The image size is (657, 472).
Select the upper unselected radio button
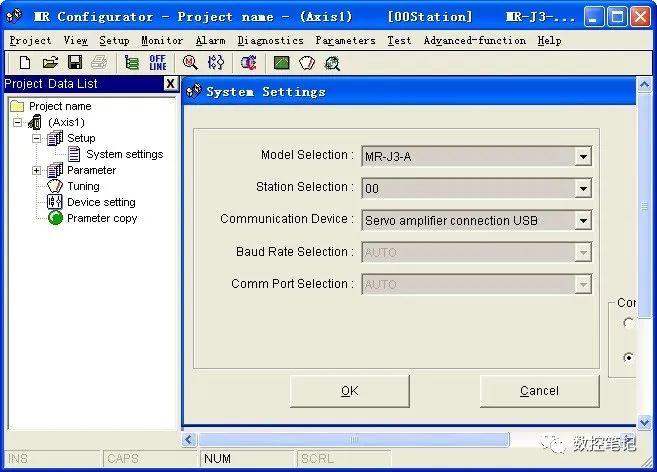(628, 323)
